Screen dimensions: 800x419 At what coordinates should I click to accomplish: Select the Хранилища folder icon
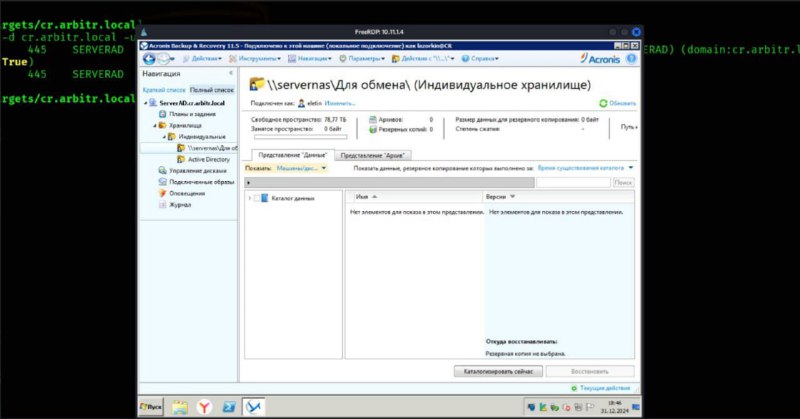162,125
